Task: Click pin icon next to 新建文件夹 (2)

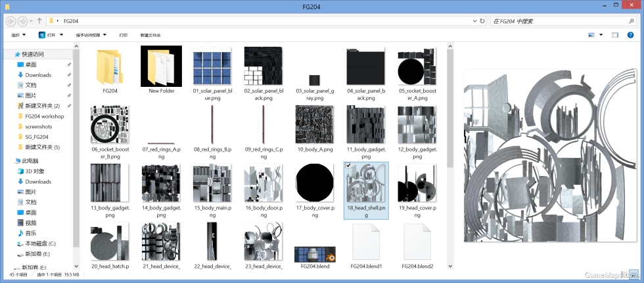Action: (69, 106)
